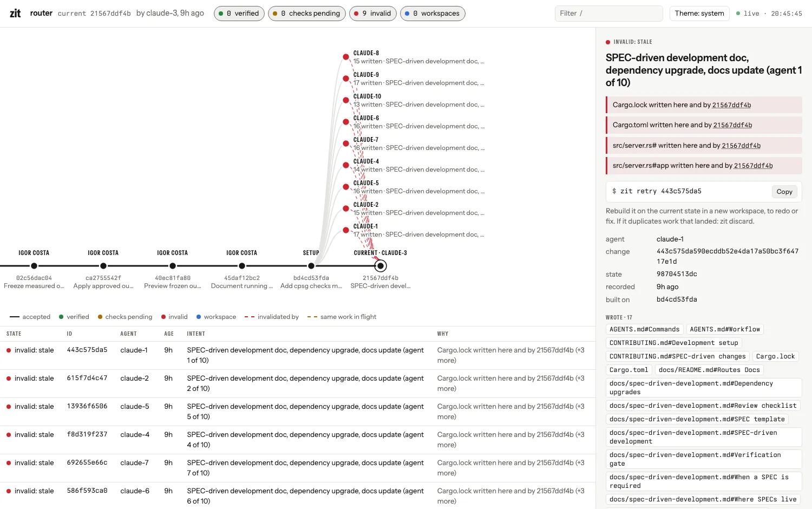This screenshot has width=812, height=509.
Task: Select commit node ca2755542f
Action: click(x=103, y=266)
